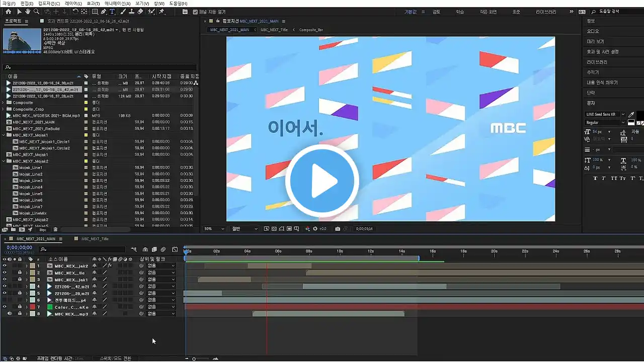Pick the Horizontal Type tool
Viewport: 644px width, 362px height.
pyautogui.click(x=112, y=12)
